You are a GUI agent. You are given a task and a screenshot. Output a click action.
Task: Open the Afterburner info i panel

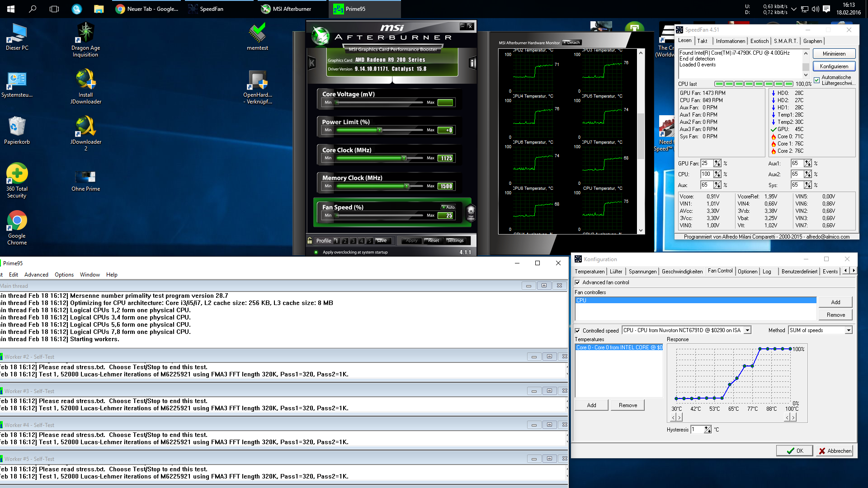tap(472, 63)
